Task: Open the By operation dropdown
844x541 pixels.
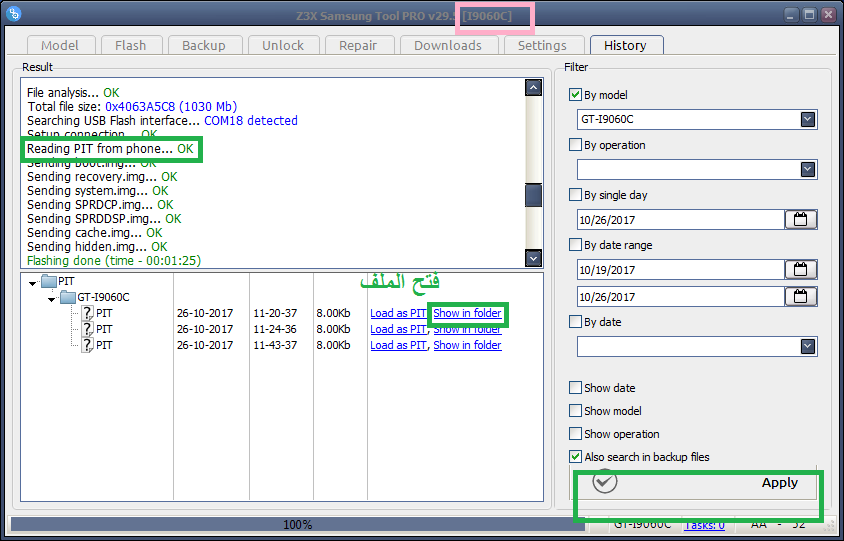Action: [807, 170]
